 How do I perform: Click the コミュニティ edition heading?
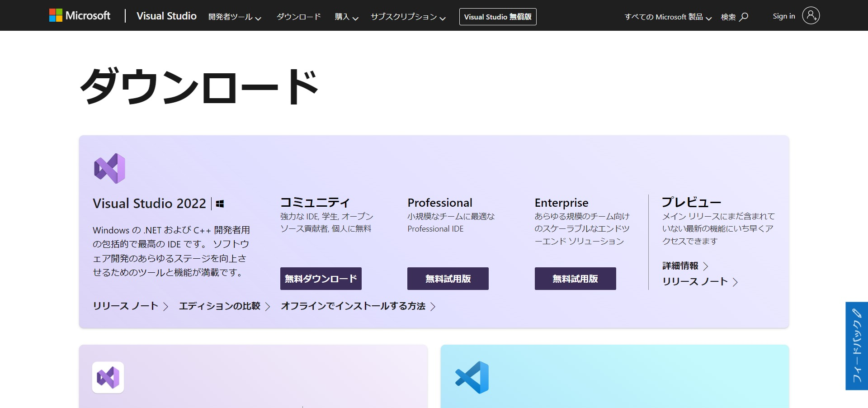pyautogui.click(x=315, y=203)
